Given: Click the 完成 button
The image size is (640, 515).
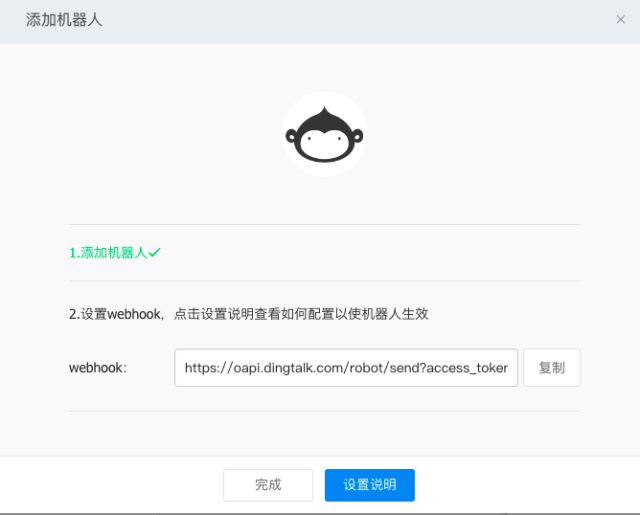Looking at the screenshot, I should coord(268,485).
